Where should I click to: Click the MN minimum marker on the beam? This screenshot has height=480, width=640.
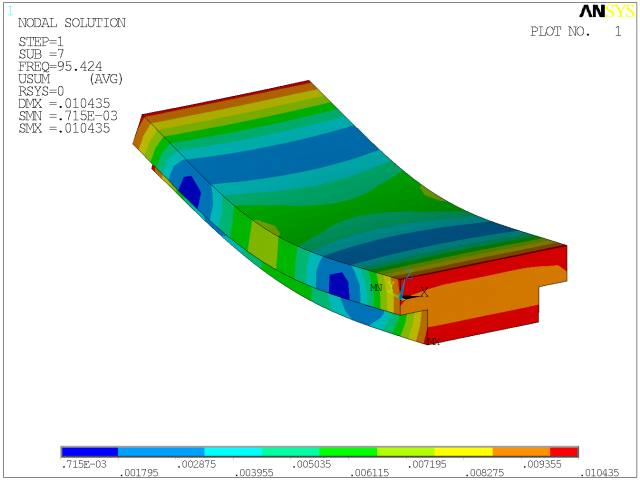click(x=376, y=288)
